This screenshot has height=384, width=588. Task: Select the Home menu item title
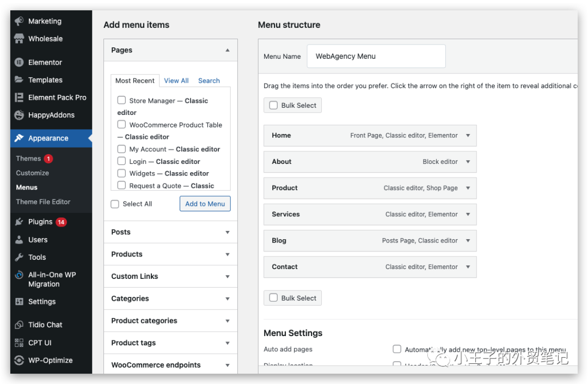pos(281,136)
